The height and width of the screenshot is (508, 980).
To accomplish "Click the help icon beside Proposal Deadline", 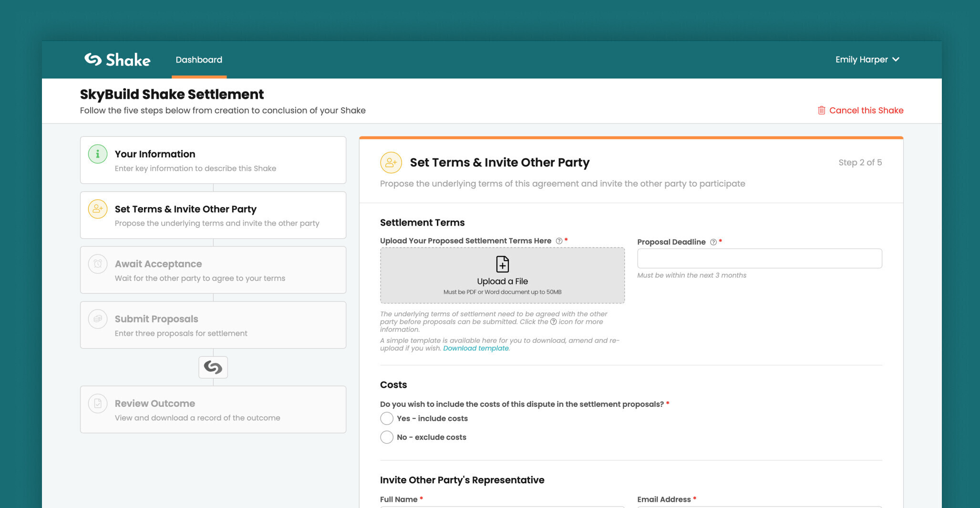I will [x=712, y=242].
